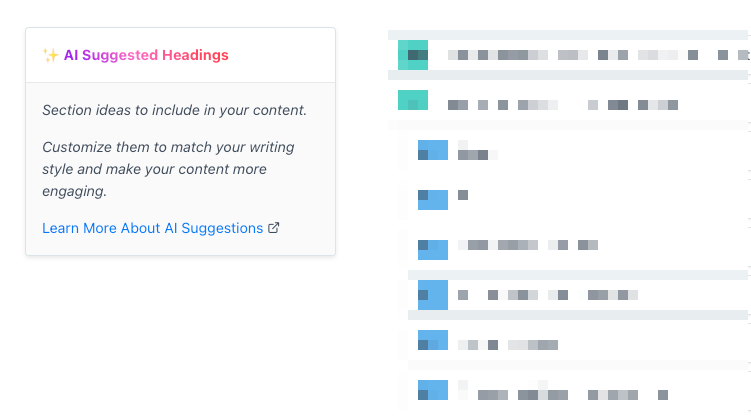
Task: Click the second teal heading badge
Action: pyautogui.click(x=413, y=100)
